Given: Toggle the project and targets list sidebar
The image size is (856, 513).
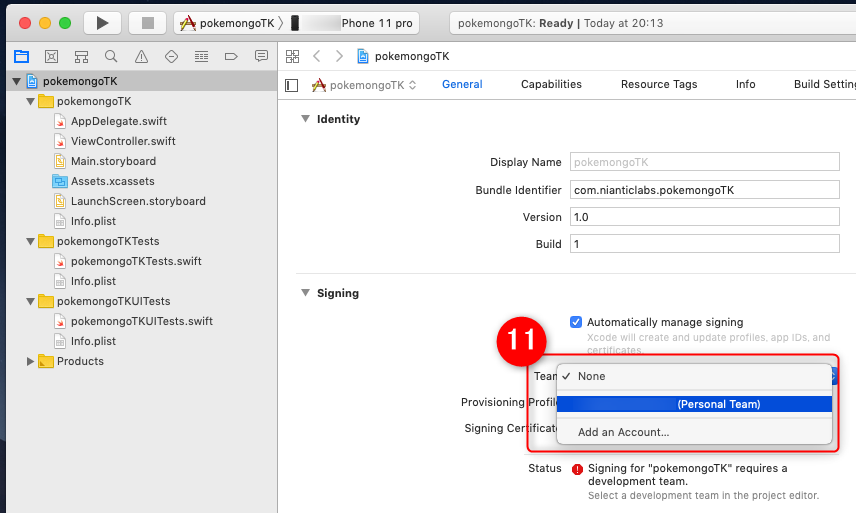Looking at the screenshot, I should coord(292,85).
